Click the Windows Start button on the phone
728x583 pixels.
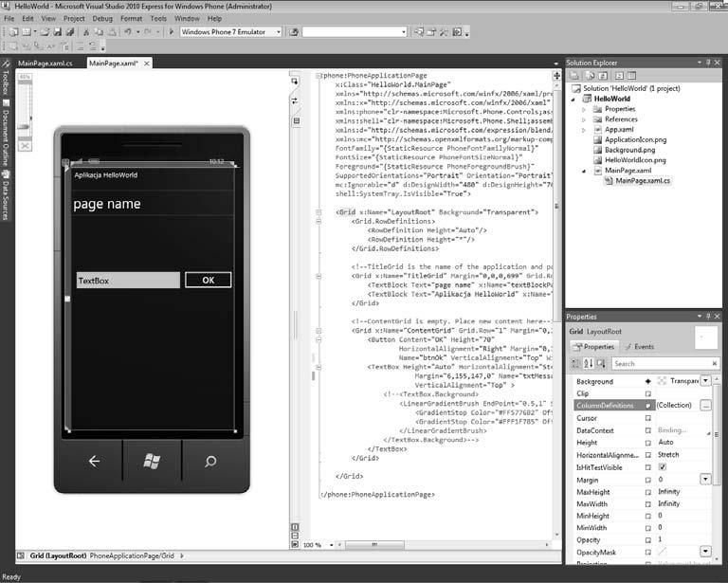pos(152,461)
